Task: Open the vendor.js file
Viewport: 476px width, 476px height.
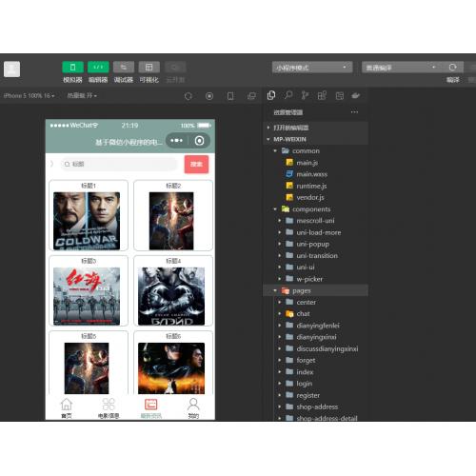Action: coord(316,197)
